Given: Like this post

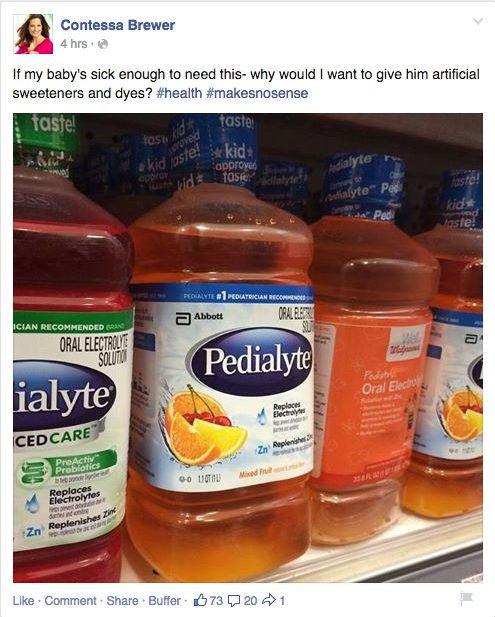Looking at the screenshot, I should click(23, 601).
